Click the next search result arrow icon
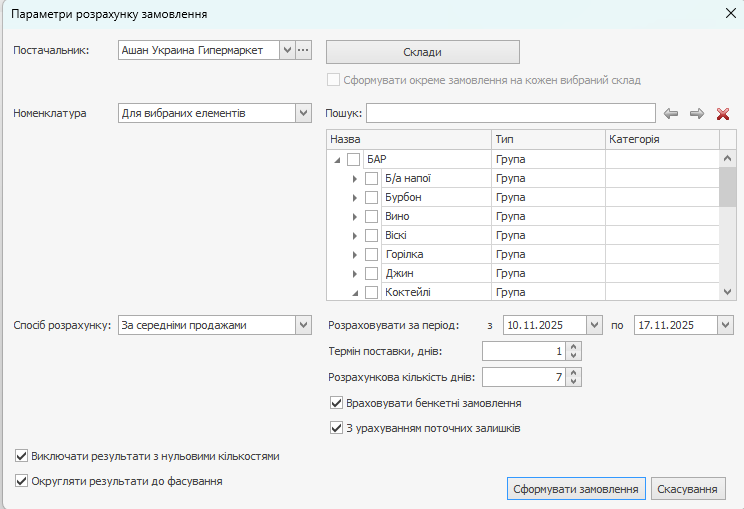The image size is (744, 509). (697, 114)
